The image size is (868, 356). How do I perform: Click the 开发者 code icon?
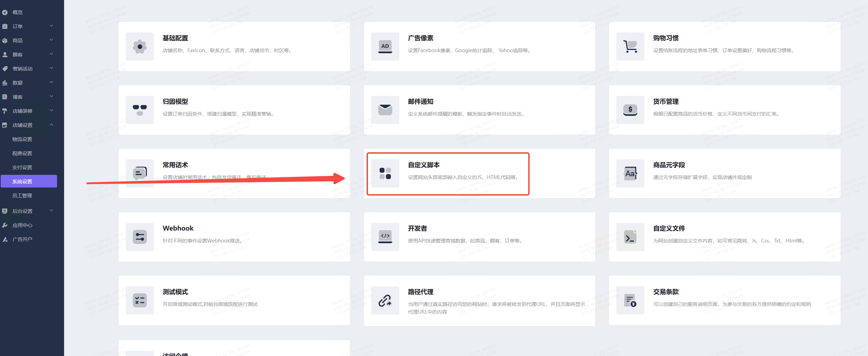[385, 237]
